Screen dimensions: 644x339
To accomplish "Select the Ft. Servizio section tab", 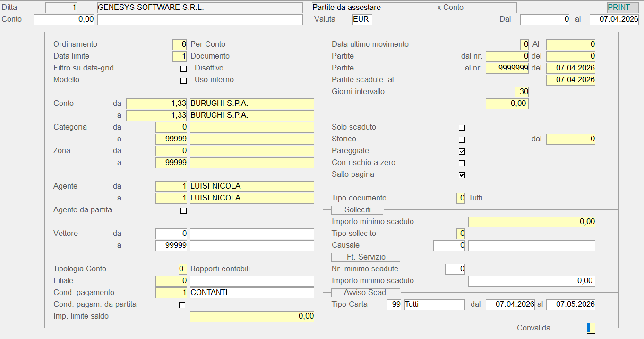I will click(x=365, y=257).
